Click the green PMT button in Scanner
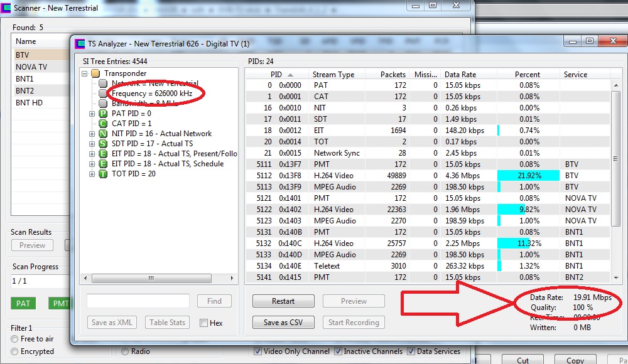The width and height of the screenshot is (628, 364). click(x=59, y=304)
